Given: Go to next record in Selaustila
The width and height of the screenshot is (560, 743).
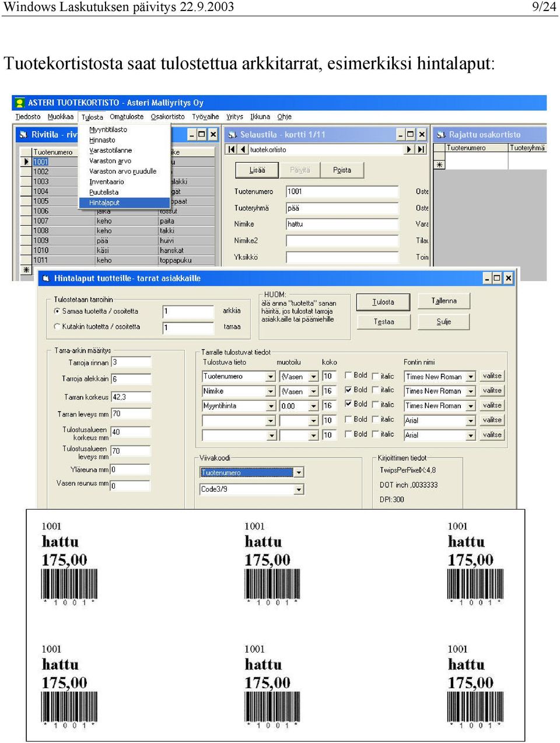Looking at the screenshot, I should (x=409, y=149).
